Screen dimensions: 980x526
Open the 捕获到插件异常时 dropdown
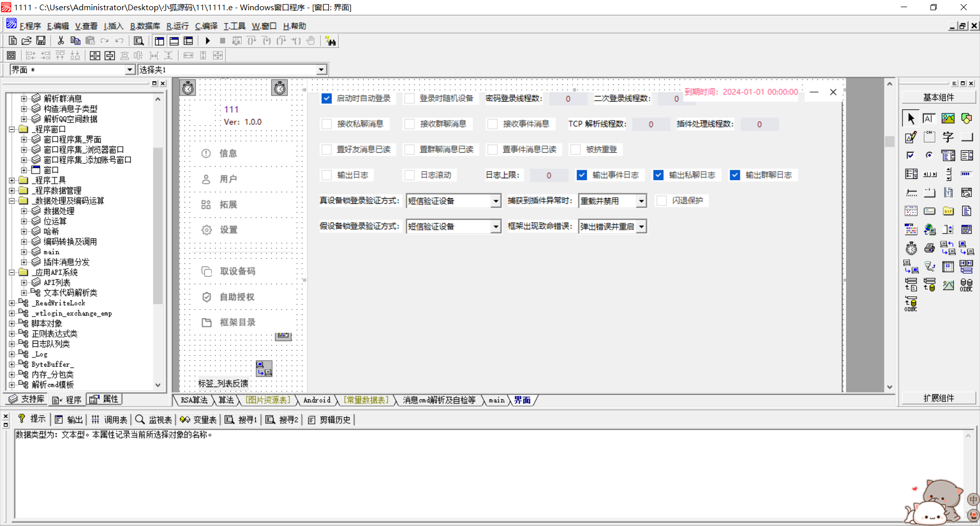pyautogui.click(x=641, y=201)
